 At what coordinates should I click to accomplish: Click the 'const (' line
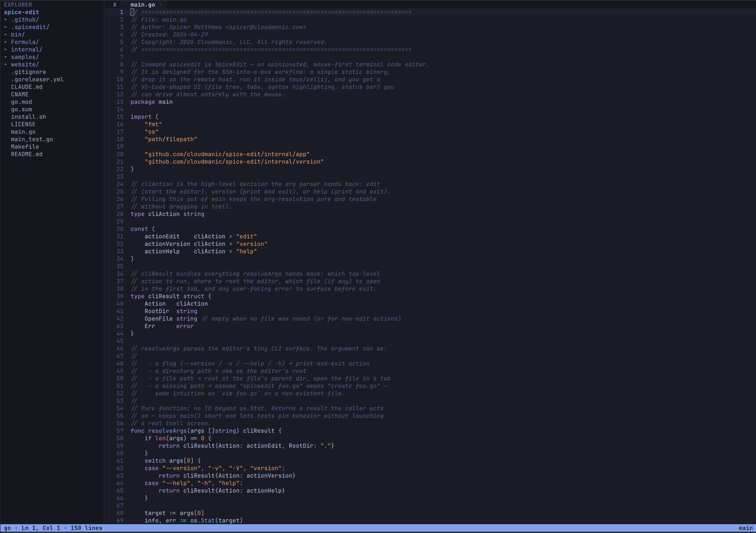pos(143,229)
